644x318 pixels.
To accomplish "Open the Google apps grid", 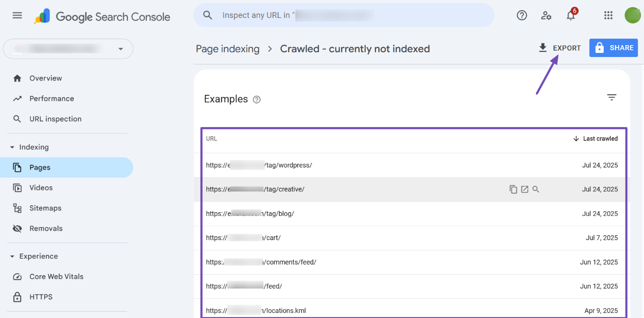I will click(608, 15).
